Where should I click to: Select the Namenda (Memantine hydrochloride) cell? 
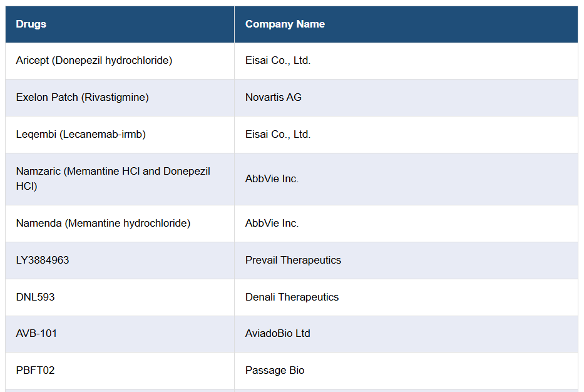point(103,224)
